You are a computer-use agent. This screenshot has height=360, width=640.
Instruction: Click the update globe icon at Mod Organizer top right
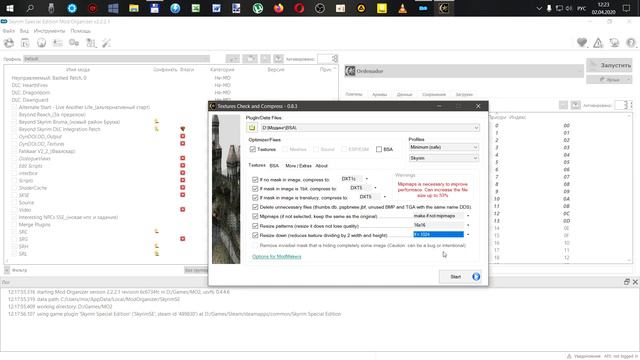pyautogui.click(x=614, y=42)
